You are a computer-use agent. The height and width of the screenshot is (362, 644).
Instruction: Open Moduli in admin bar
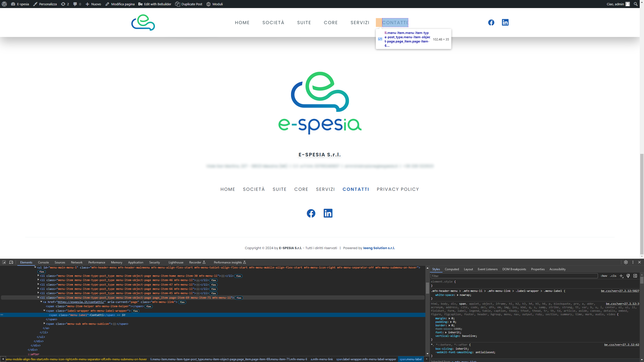tap(215, 4)
